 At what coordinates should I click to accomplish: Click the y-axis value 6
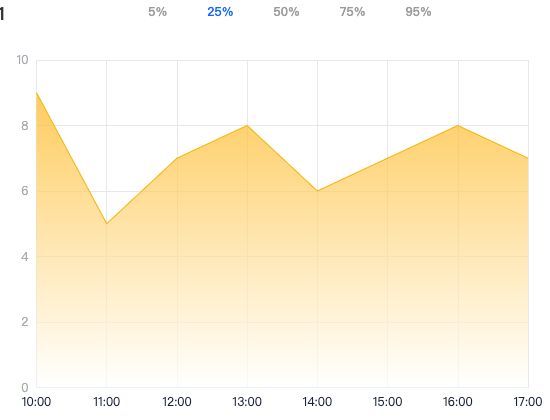pyautogui.click(x=25, y=191)
